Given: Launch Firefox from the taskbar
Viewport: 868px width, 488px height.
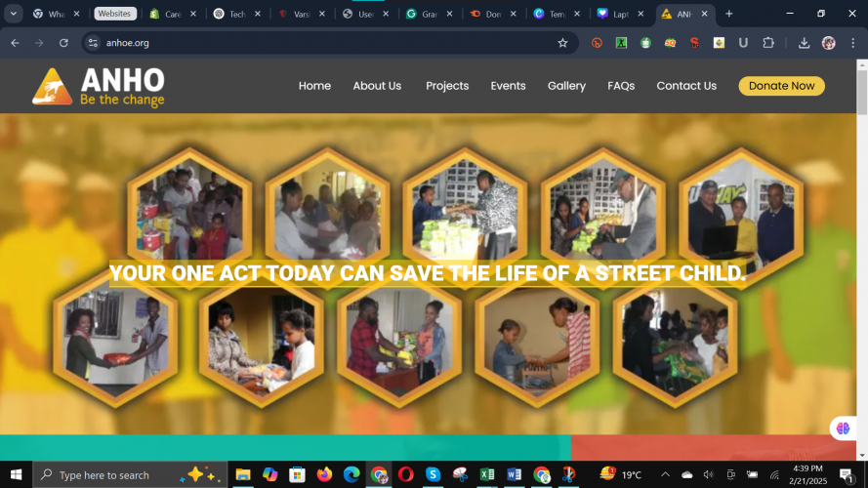Looking at the screenshot, I should 324,474.
